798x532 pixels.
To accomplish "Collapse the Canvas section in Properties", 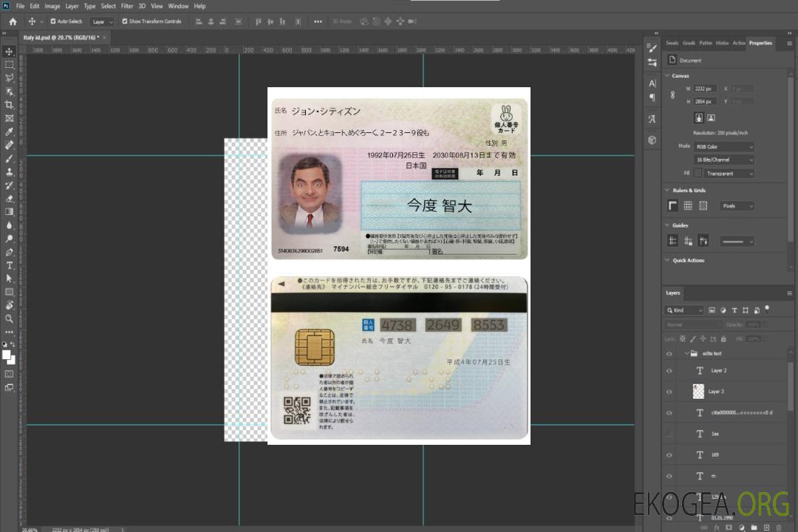I will pyautogui.click(x=667, y=75).
